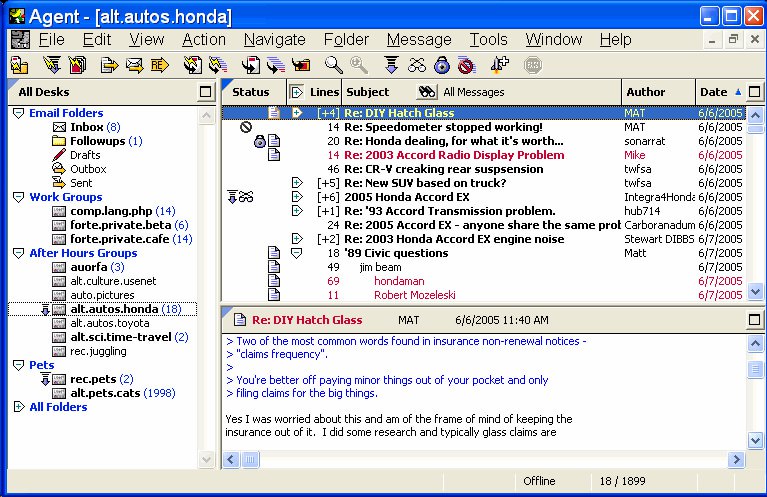Click the binoculars Watch icon in toolbar

coord(417,65)
